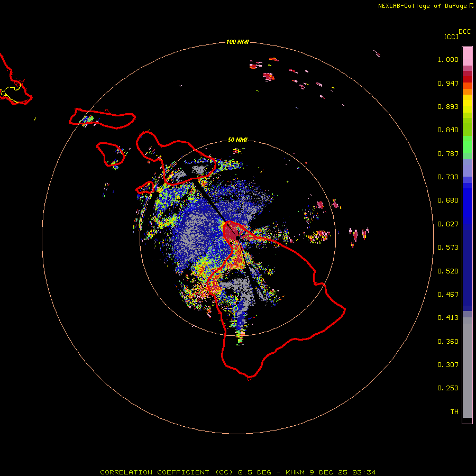
Task: Click the 0.360 scale value
Action: click(448, 342)
